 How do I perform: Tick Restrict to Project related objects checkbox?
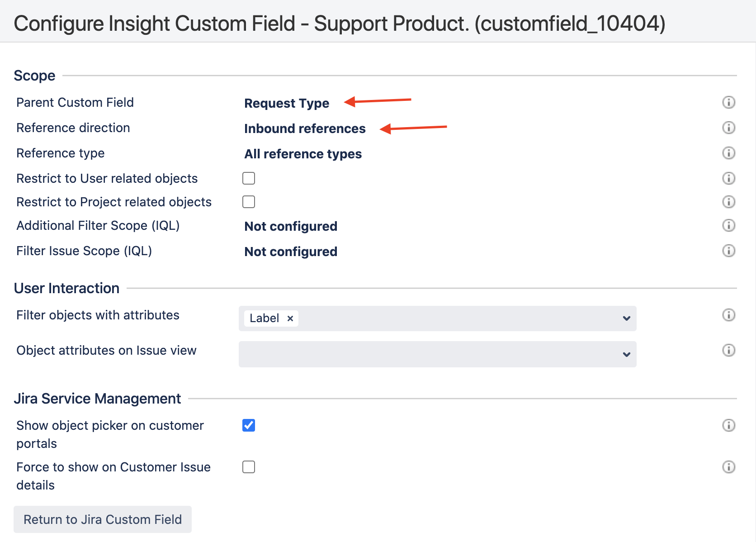pos(249,202)
